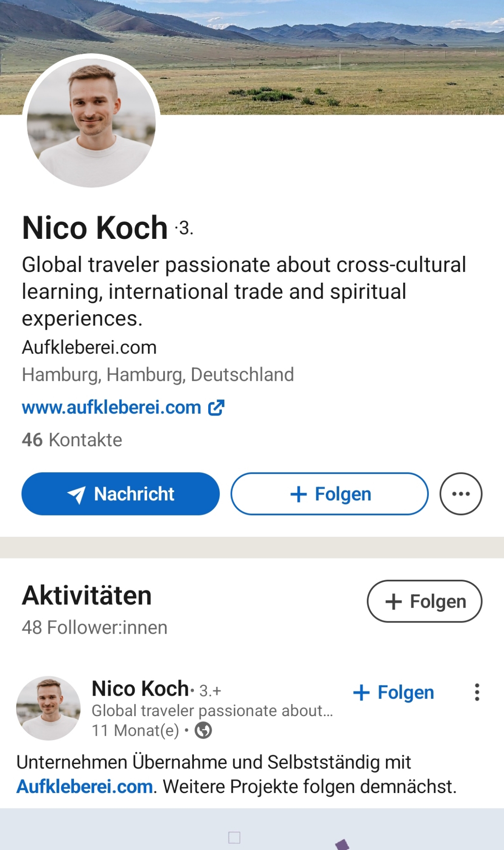The height and width of the screenshot is (850, 504).
Task: Open the small post author avatar
Action: coord(48,708)
